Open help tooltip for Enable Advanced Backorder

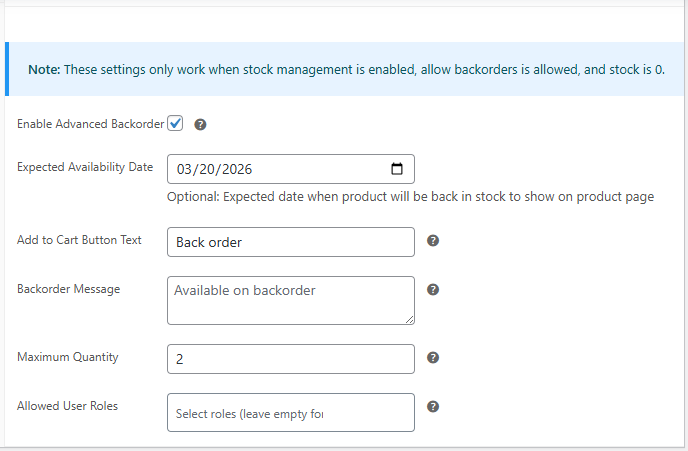click(x=200, y=125)
